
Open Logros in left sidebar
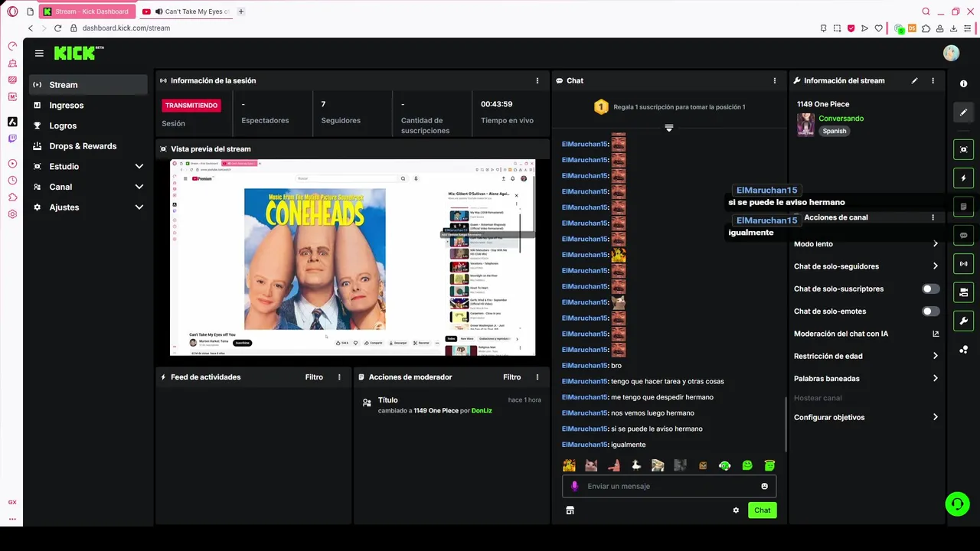(x=89, y=126)
